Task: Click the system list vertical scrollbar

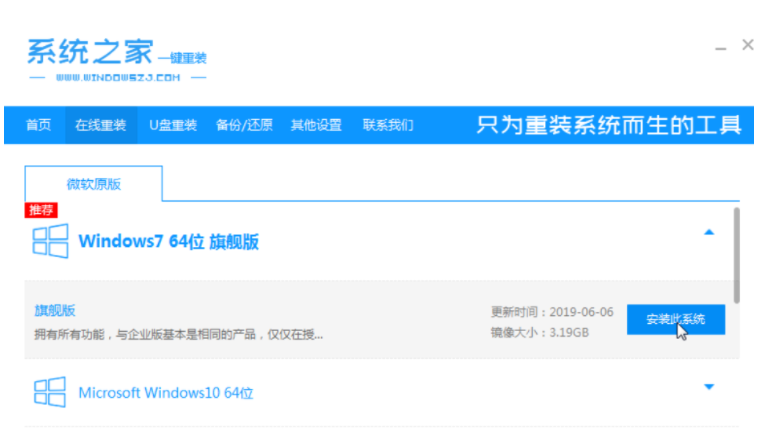Action: coord(737,255)
